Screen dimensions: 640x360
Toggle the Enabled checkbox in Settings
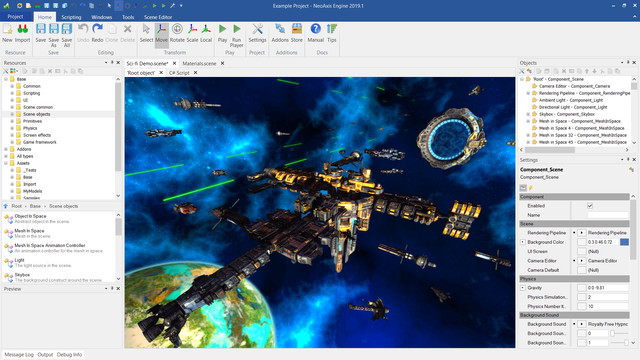coord(590,206)
